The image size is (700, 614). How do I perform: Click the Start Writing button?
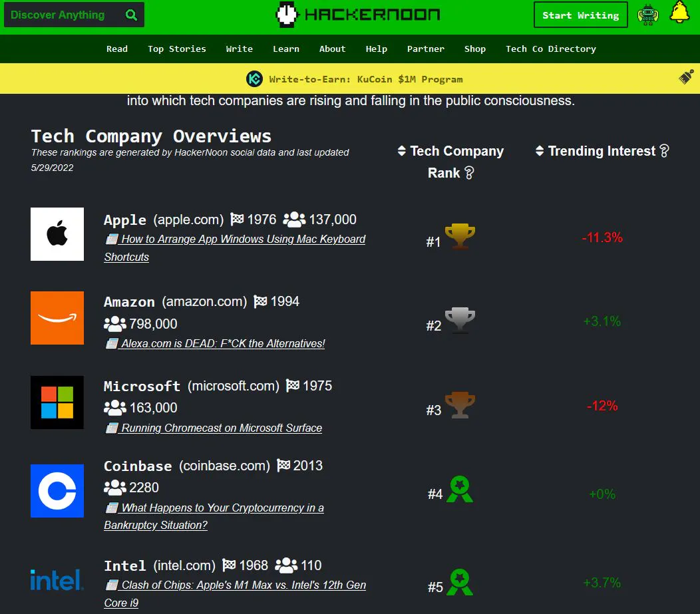(580, 15)
